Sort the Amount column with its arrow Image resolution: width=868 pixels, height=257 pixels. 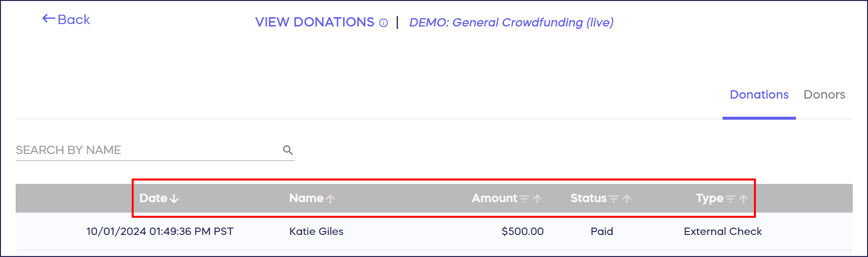coord(538,199)
